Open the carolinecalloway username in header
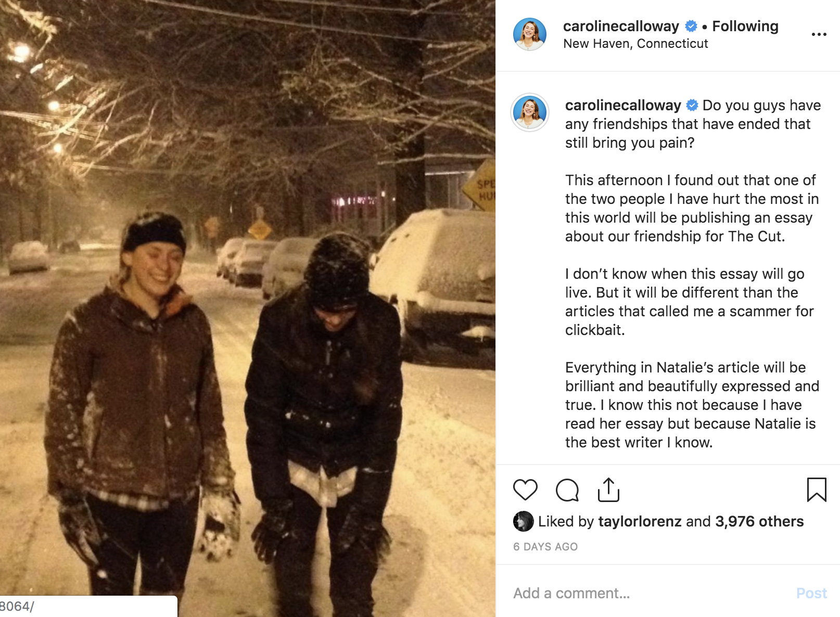 coord(621,26)
